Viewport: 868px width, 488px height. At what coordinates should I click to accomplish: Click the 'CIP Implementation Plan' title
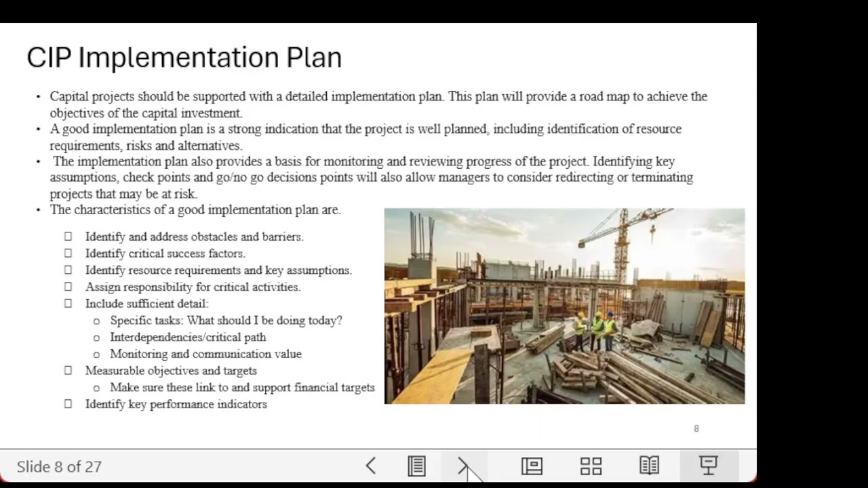click(184, 58)
